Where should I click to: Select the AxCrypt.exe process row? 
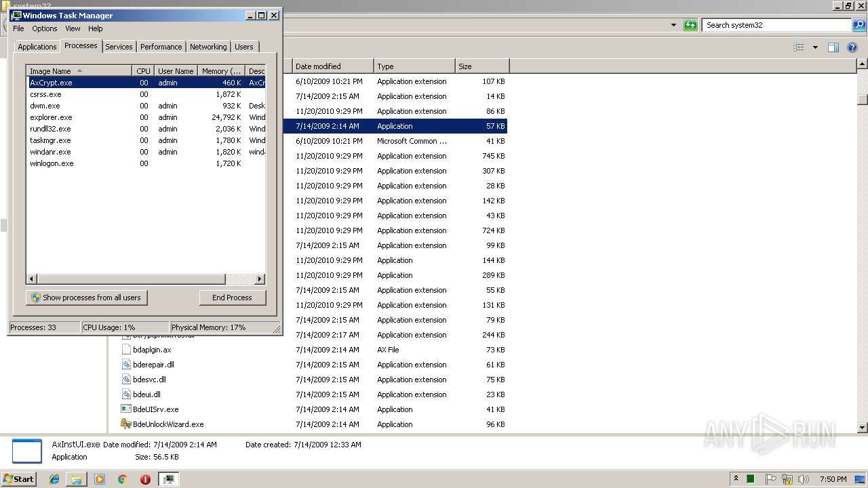point(146,83)
